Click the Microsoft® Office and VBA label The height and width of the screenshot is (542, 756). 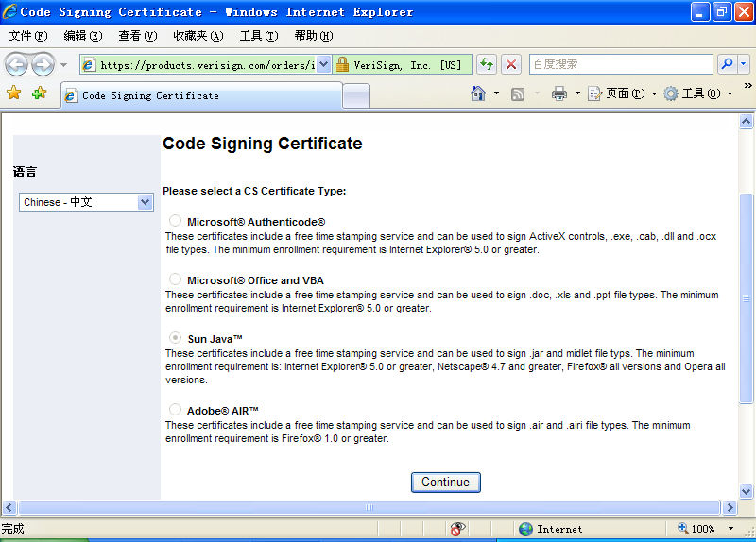(x=255, y=280)
